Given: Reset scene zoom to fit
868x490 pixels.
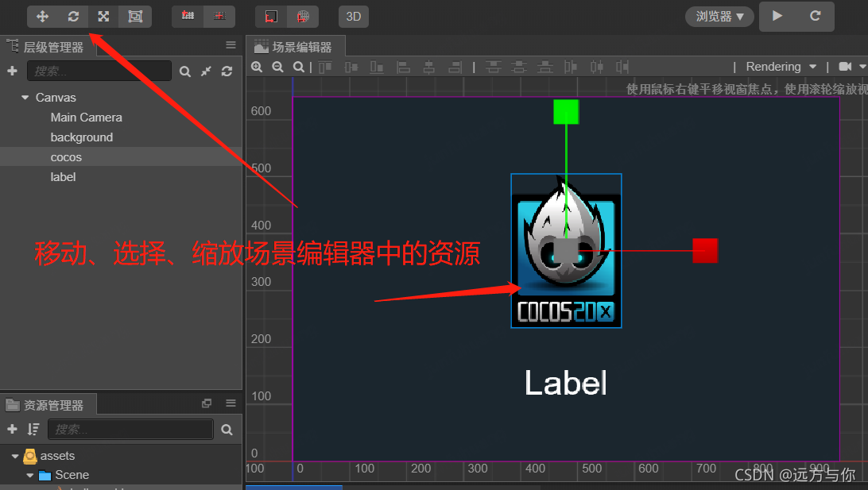Looking at the screenshot, I should coord(299,67).
